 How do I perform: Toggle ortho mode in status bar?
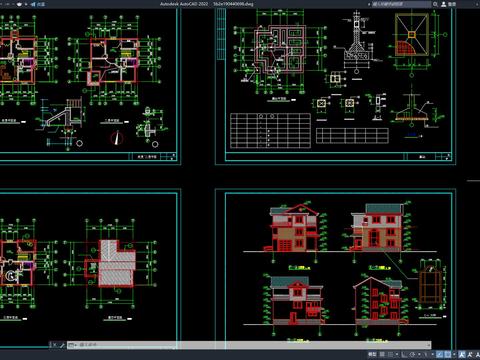[404, 354]
